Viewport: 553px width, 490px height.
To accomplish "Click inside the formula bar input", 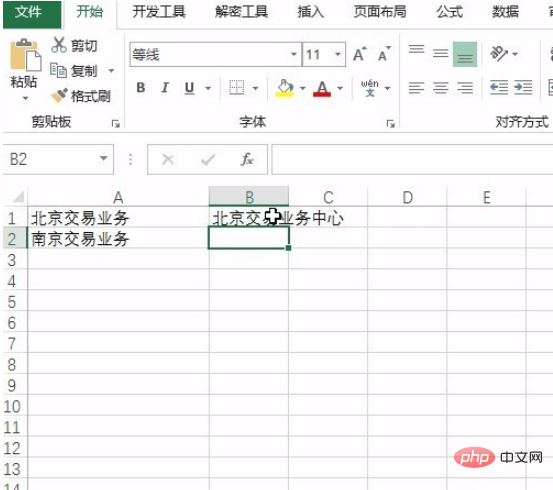I will click(x=412, y=159).
